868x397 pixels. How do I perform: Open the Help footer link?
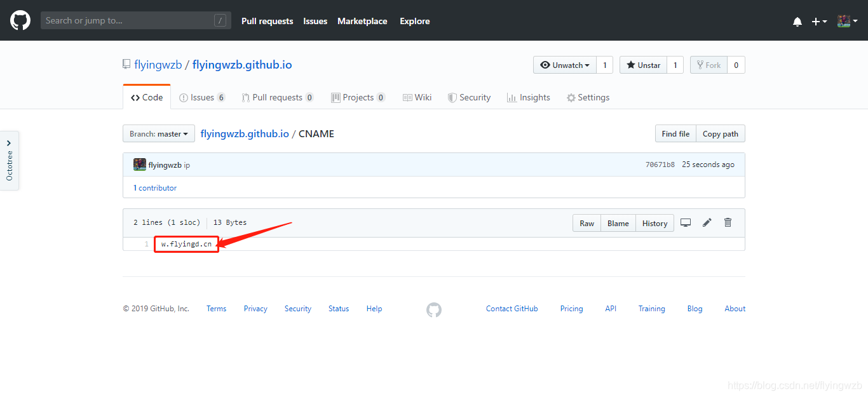click(x=374, y=309)
